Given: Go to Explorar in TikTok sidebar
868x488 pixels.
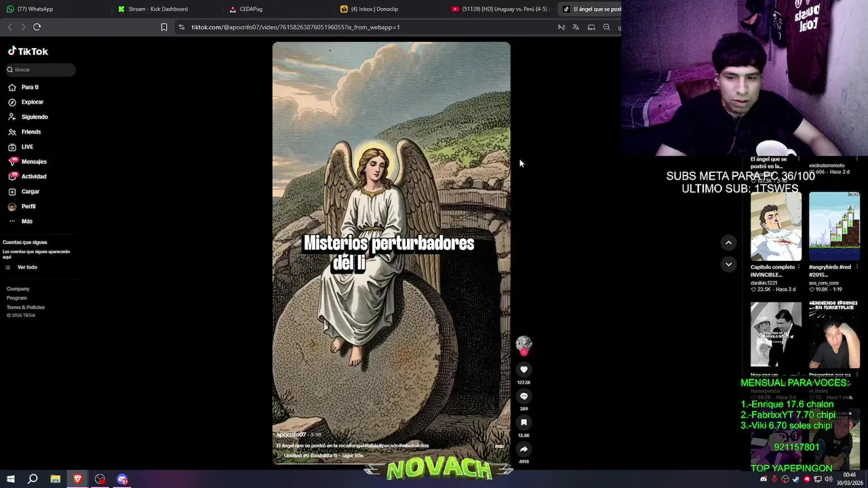Looking at the screenshot, I should 26,102.
